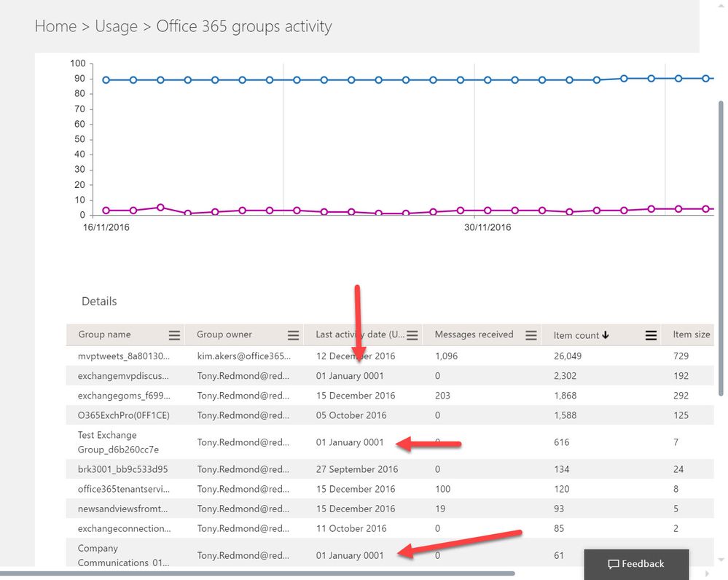Select the exchangegoms group row
This screenshot has height=580, width=728.
(x=219, y=395)
